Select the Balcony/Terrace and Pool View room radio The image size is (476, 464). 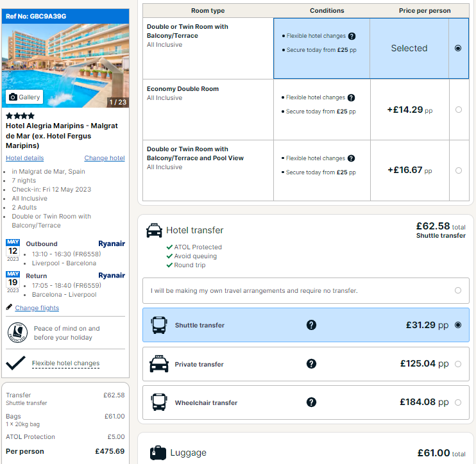pos(459,170)
